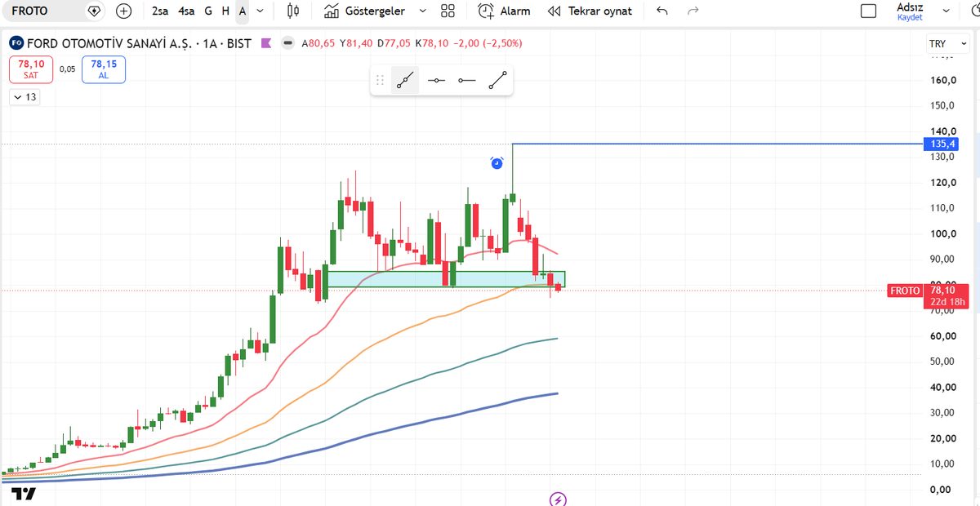Select the green support zone rectangle
The height and width of the screenshot is (506, 980).
[445, 279]
